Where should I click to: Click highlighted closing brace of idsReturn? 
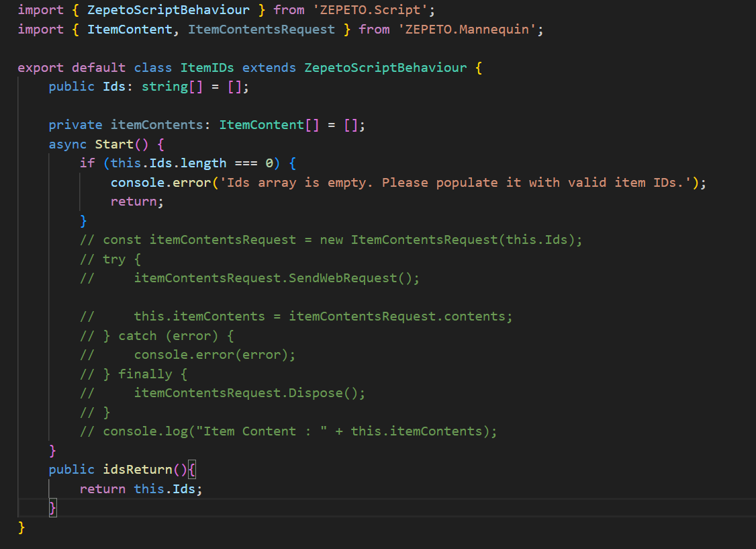tap(52, 508)
